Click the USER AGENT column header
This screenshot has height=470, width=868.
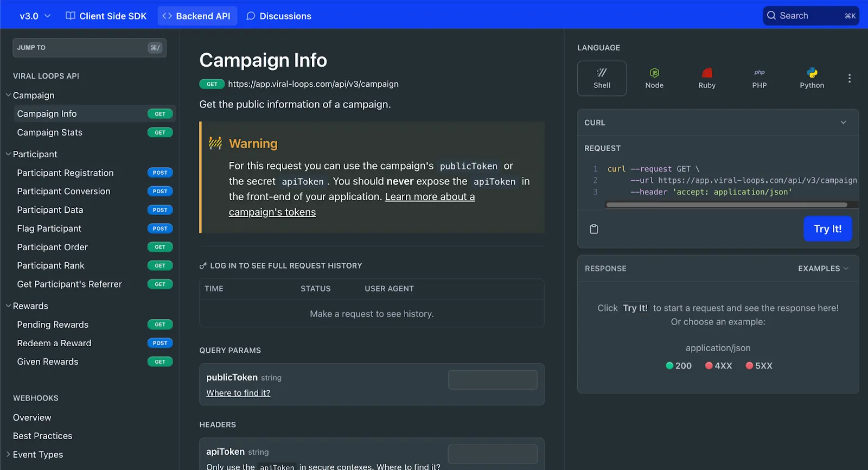(x=389, y=289)
